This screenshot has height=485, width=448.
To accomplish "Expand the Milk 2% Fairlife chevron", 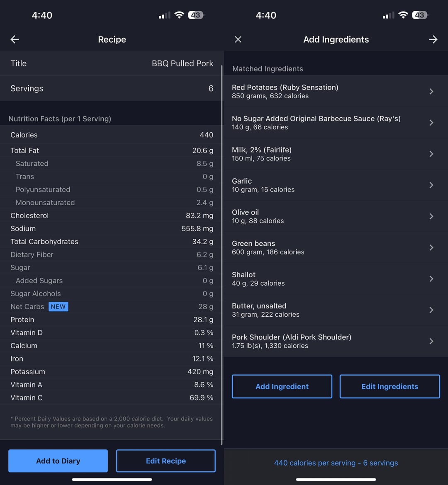I will tap(431, 154).
